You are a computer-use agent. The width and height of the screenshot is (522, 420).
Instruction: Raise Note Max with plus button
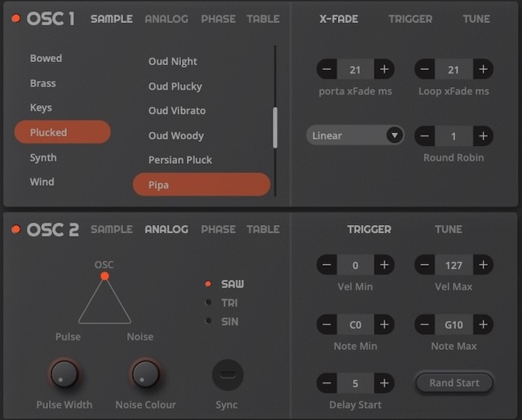[x=483, y=325]
